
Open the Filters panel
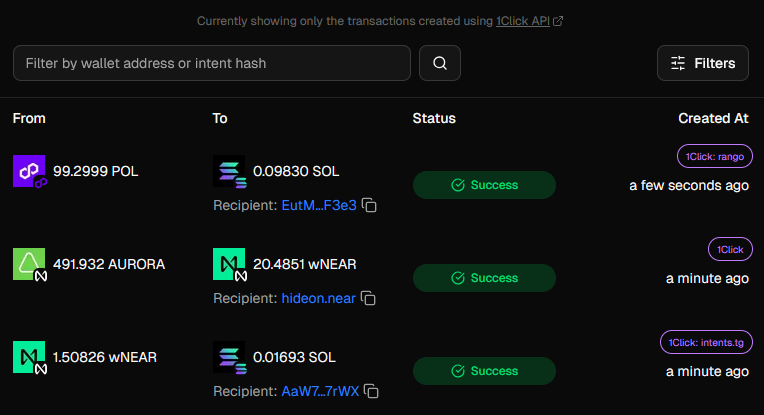coord(703,63)
